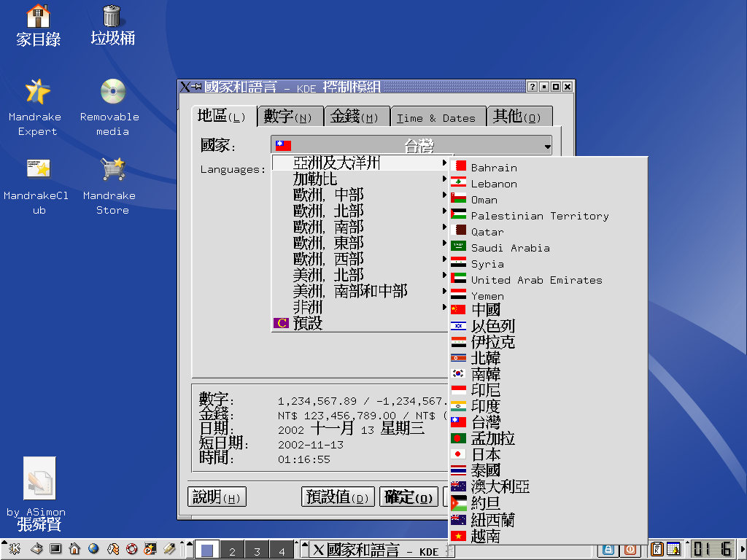Click the 說明(H) help button
Viewport: 747px width, 560px height.
[x=217, y=497]
